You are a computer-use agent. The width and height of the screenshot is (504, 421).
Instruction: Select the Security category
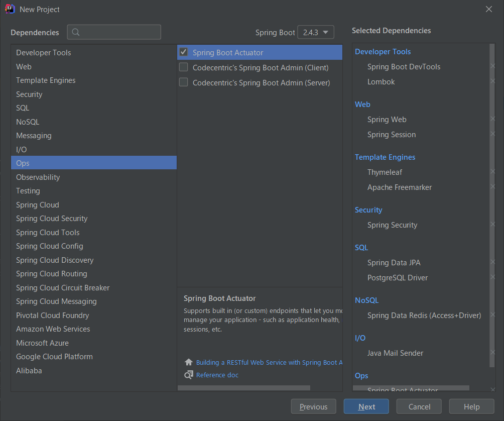[94, 94]
